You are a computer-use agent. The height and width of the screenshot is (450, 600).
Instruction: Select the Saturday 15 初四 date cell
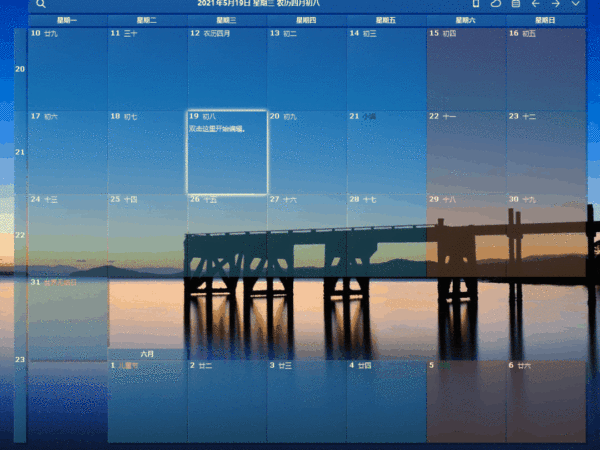(466, 69)
